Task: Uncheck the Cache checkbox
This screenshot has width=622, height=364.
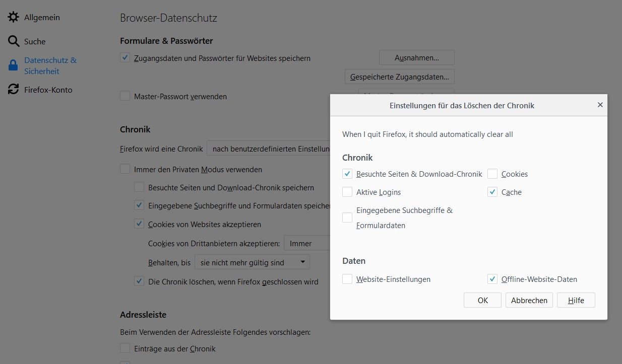Action: (x=492, y=192)
